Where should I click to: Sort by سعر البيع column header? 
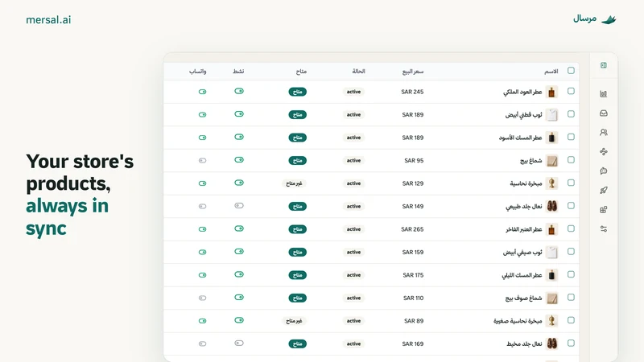coord(413,72)
